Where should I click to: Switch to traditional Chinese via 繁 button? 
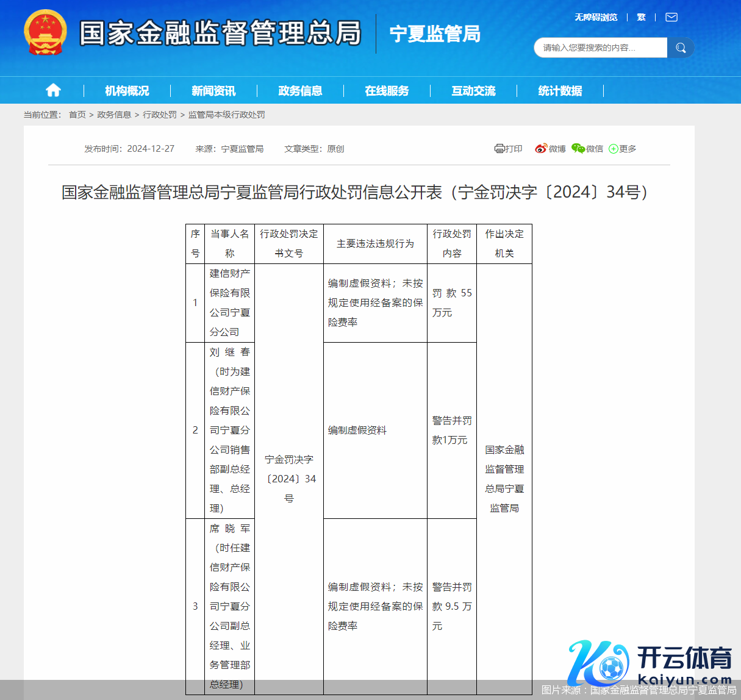641,17
